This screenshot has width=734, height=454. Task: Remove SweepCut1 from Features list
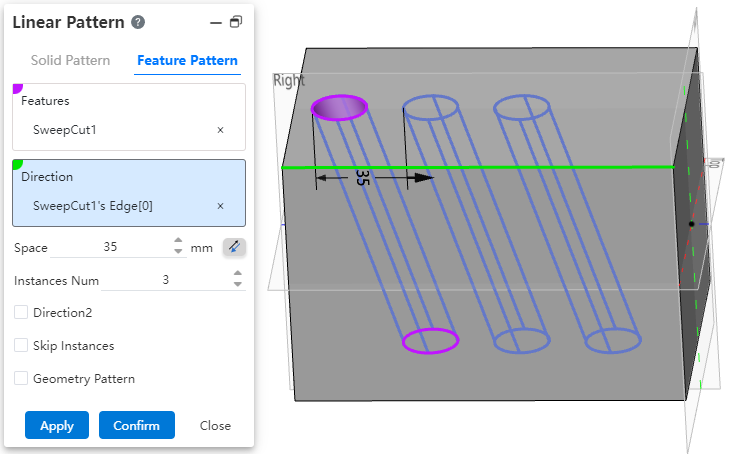point(220,130)
